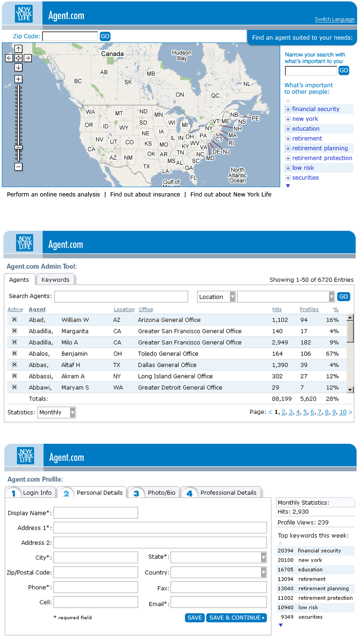The width and height of the screenshot is (359, 644).
Task: Open the Professional Details tab
Action: [x=221, y=492]
